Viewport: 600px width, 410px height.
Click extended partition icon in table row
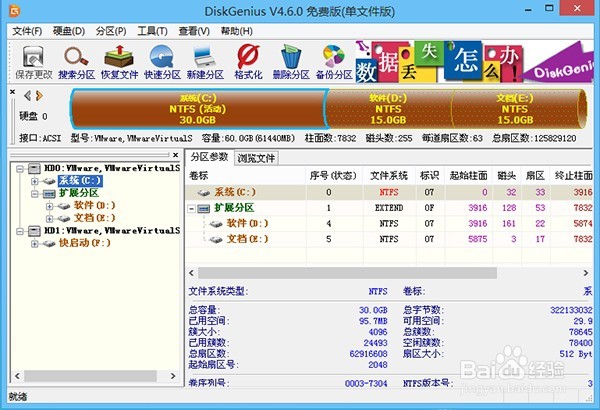pyautogui.click(x=204, y=209)
